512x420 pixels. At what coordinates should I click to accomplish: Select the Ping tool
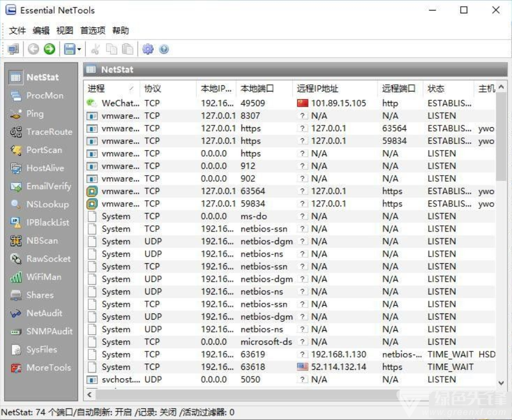click(x=27, y=114)
